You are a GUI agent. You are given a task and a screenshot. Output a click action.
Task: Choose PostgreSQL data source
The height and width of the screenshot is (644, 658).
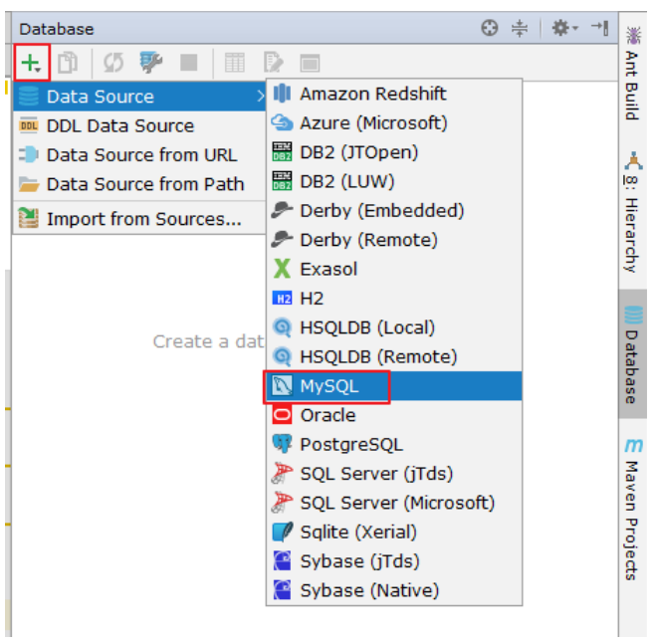click(394, 444)
